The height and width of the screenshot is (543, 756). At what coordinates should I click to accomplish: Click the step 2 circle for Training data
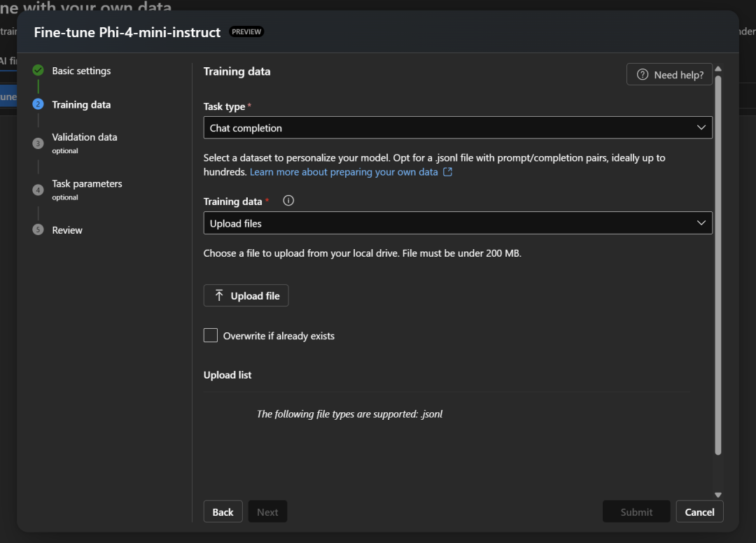click(38, 104)
